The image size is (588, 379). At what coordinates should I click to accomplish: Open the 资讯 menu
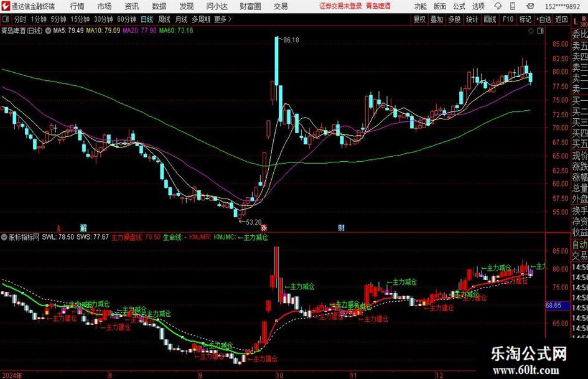(x=132, y=6)
